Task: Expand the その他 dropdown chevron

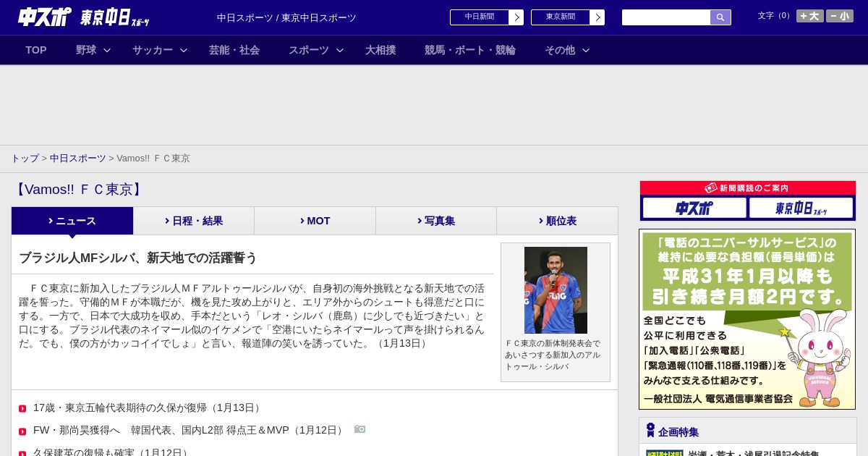Action: 586,50
